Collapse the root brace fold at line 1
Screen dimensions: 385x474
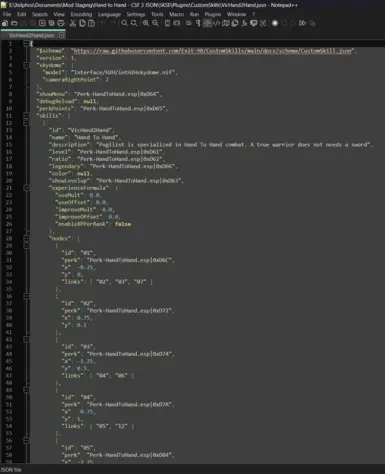coord(26,44)
